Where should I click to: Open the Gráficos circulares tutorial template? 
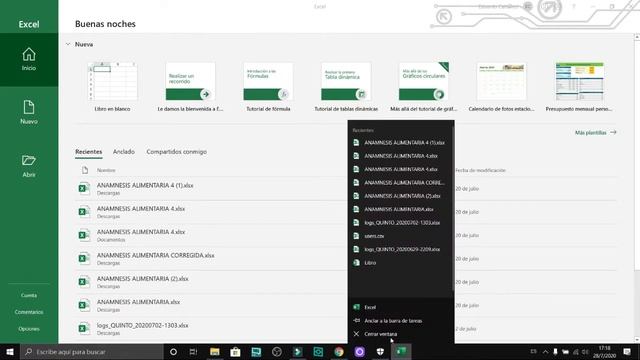coord(424,87)
